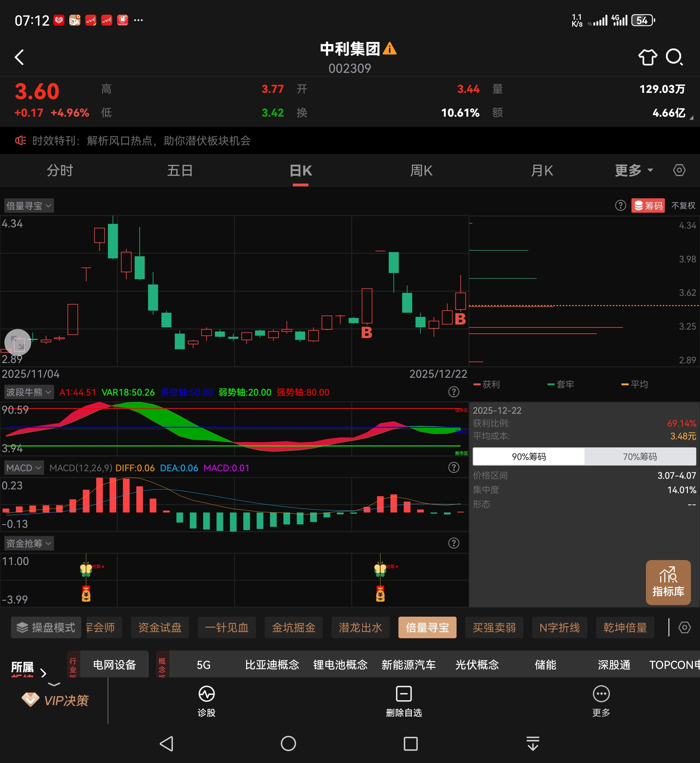
Task: Expand the 倍量寻宝 indicator dropdown
Action: pos(29,205)
